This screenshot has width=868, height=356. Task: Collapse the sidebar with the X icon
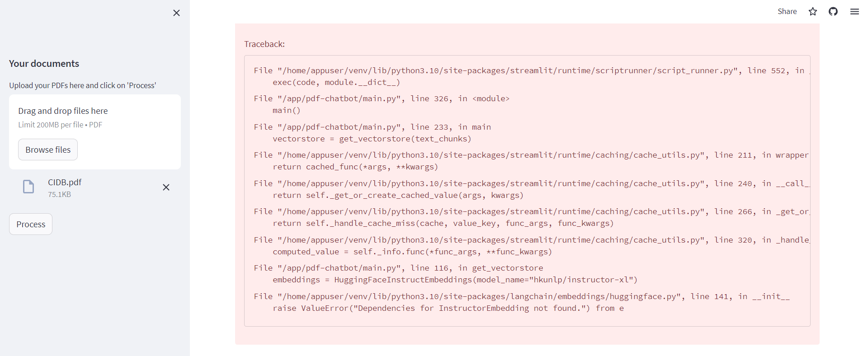click(176, 13)
